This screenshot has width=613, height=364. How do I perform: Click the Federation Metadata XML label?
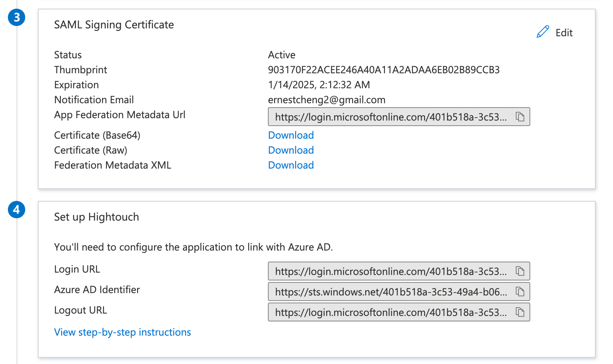click(x=113, y=165)
